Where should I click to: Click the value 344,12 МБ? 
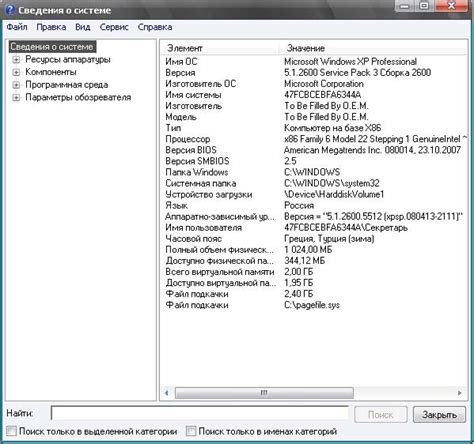coord(304,261)
